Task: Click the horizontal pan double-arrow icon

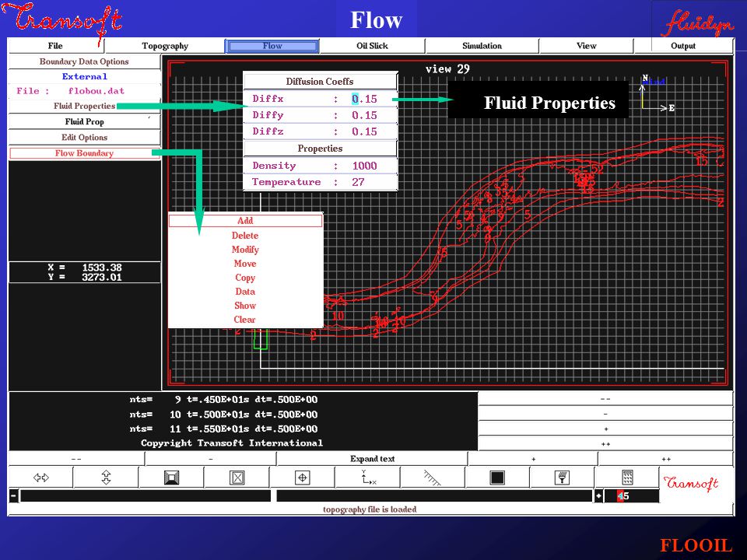Action: tap(41, 477)
